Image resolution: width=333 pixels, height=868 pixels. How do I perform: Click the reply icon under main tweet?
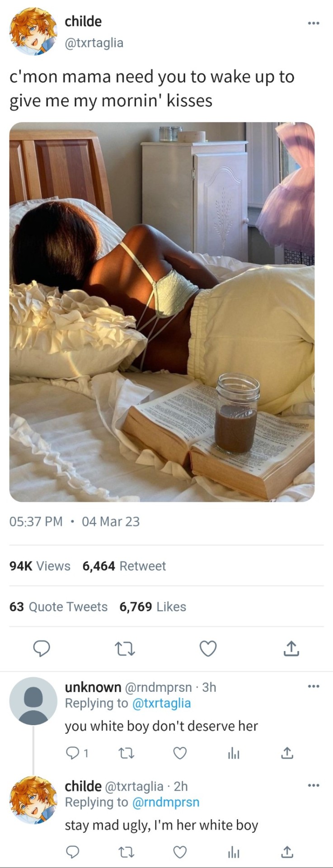coord(42,649)
